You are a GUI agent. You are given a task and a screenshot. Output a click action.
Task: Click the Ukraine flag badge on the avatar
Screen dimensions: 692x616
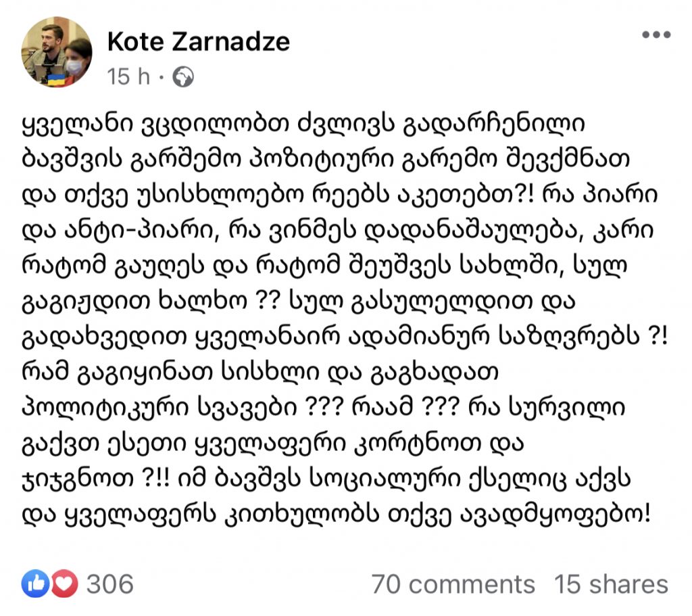click(51, 79)
